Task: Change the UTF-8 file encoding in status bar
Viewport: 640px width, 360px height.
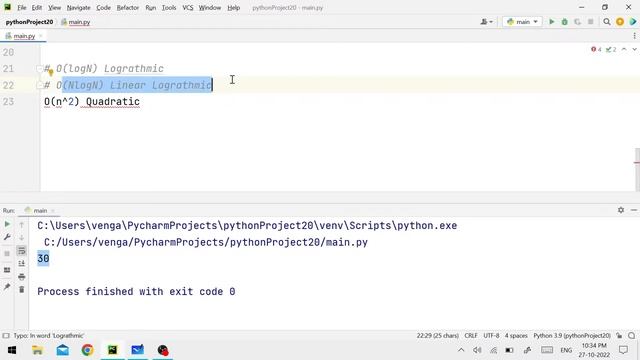Action: (491, 336)
